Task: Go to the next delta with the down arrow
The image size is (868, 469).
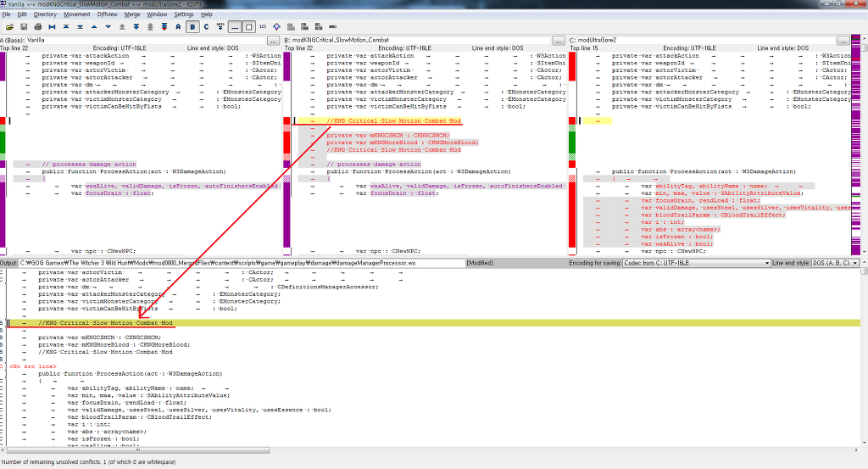Action: click(x=109, y=27)
